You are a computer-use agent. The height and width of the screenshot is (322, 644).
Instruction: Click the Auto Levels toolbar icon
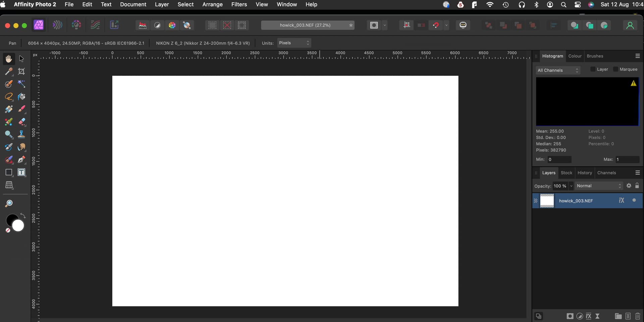[x=143, y=25]
